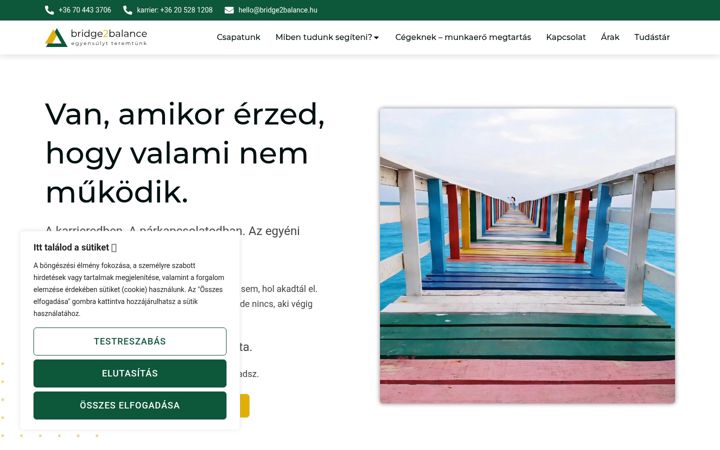This screenshot has height=450, width=720.
Task: Click the heading 'Van, amikor érzed,'
Action: pyautogui.click(x=185, y=114)
